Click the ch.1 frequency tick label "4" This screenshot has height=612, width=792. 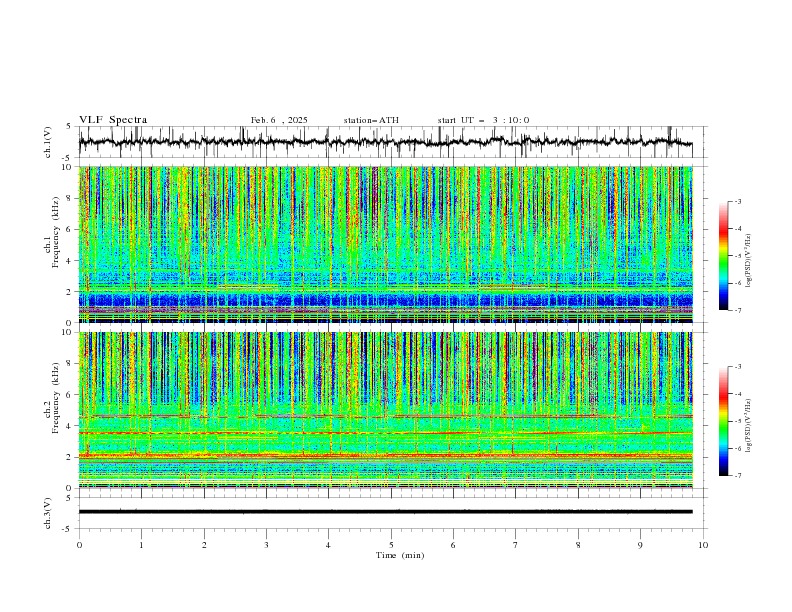click(x=70, y=261)
